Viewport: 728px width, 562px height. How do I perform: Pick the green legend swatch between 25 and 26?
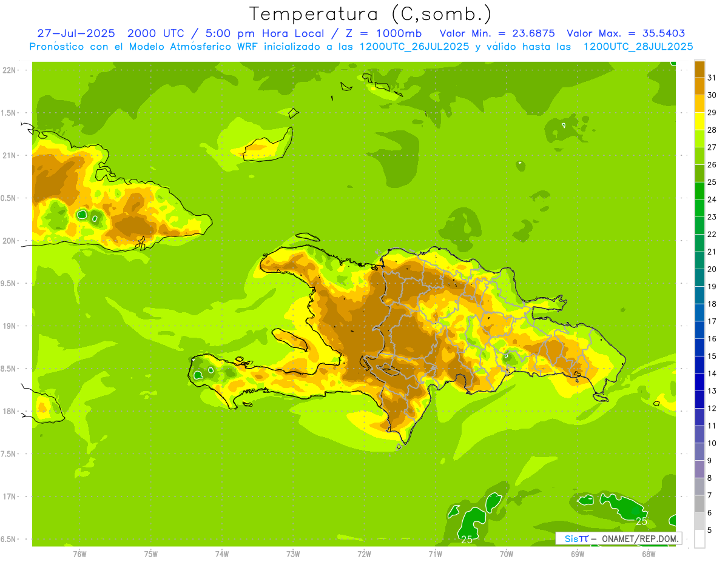(x=699, y=173)
